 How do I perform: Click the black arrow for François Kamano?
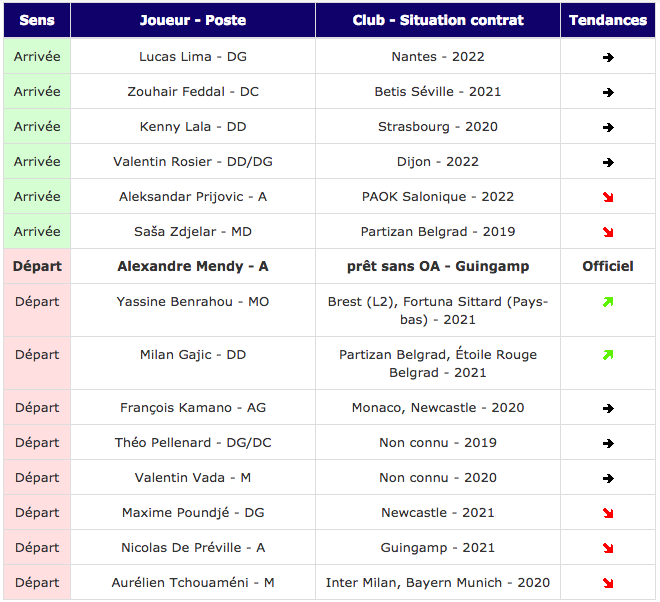tap(608, 409)
